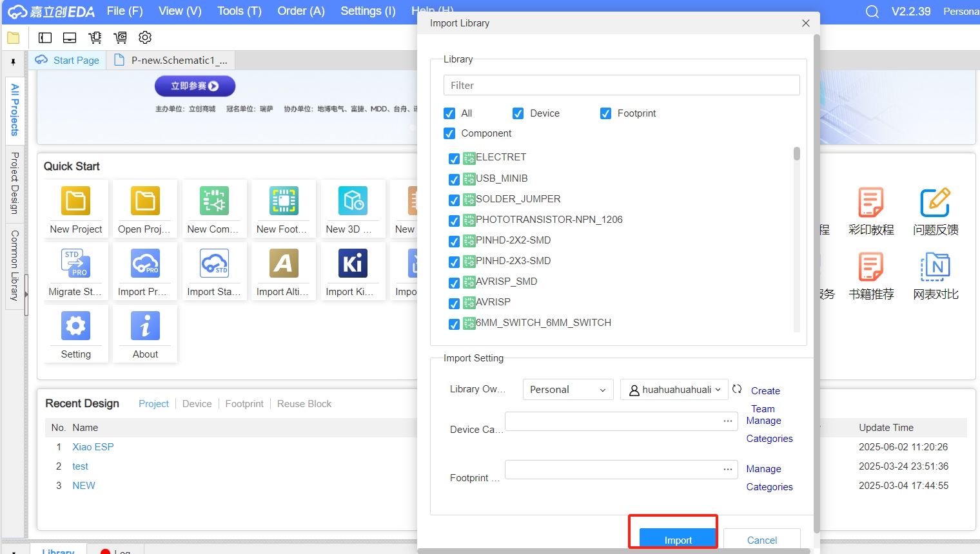This screenshot has height=554, width=980.
Task: Open the Open Project quick start icon
Action: [145, 201]
